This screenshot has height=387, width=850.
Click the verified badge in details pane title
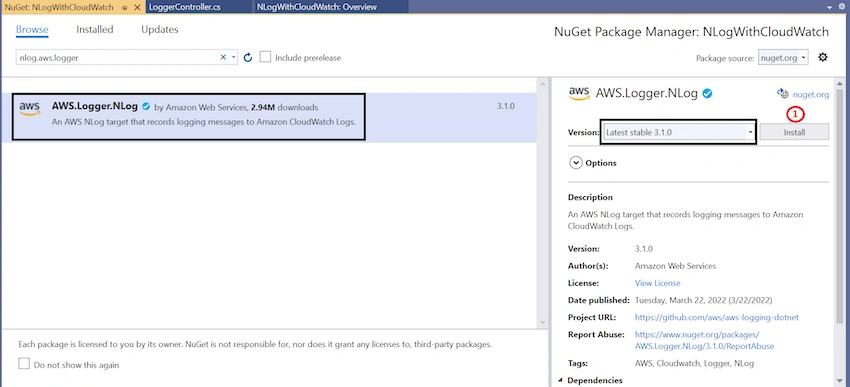coord(707,93)
